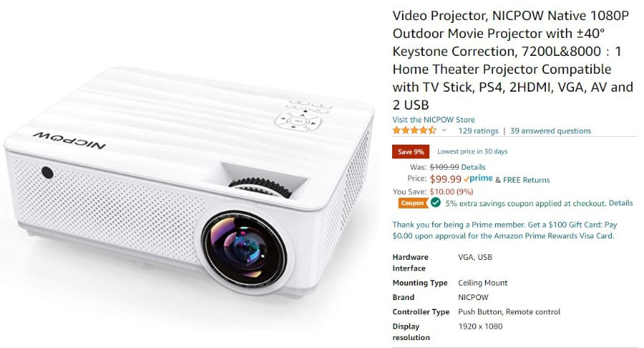
Task: Click the $99.99 price text
Action: (446, 179)
